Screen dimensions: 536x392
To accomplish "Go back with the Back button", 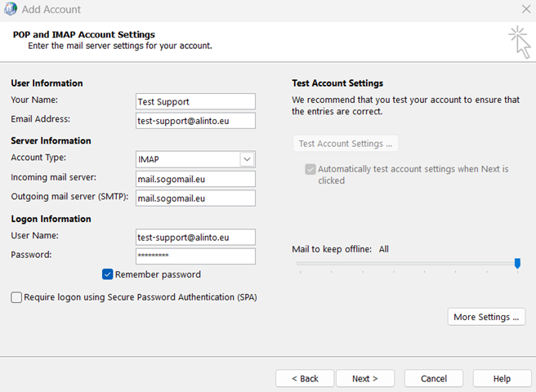I will pos(305,379).
